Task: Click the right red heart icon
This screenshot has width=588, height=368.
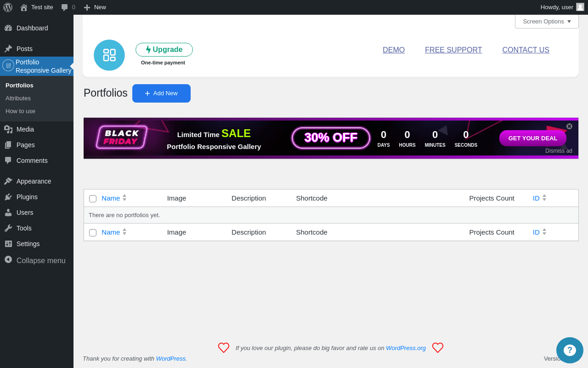Action: (x=438, y=348)
